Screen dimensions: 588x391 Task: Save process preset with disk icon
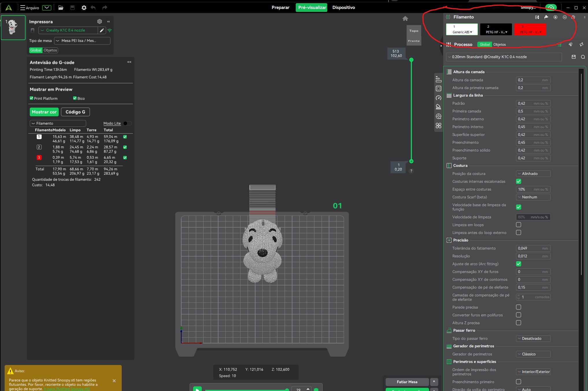tap(574, 57)
